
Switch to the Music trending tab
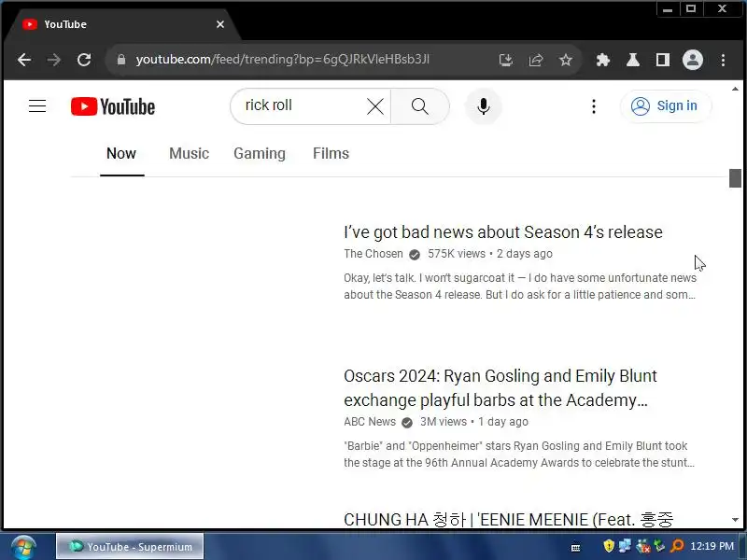[190, 153]
